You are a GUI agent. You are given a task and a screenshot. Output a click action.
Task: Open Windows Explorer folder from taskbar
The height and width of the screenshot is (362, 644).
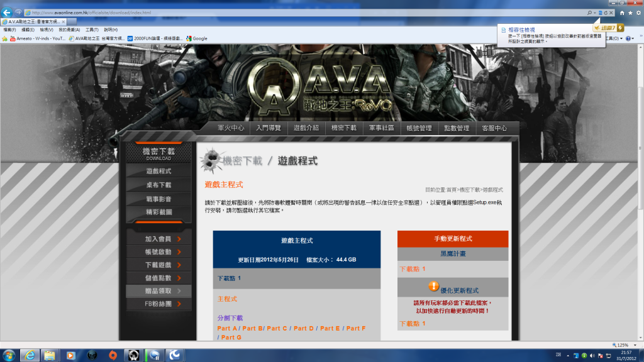(x=50, y=356)
